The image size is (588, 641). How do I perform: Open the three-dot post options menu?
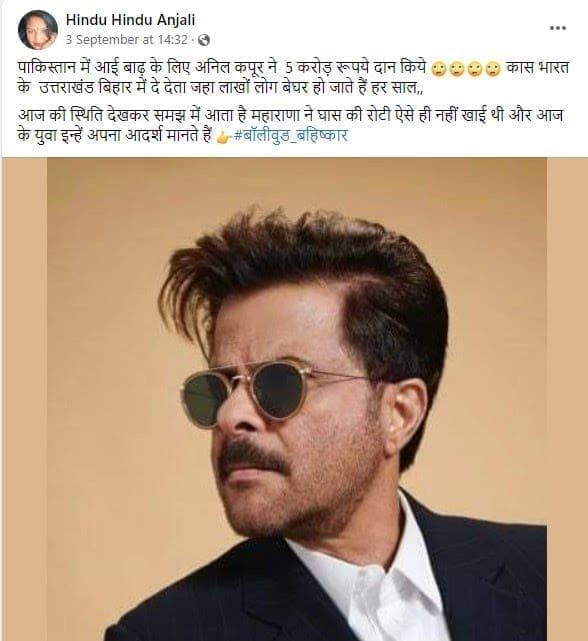coord(557,28)
